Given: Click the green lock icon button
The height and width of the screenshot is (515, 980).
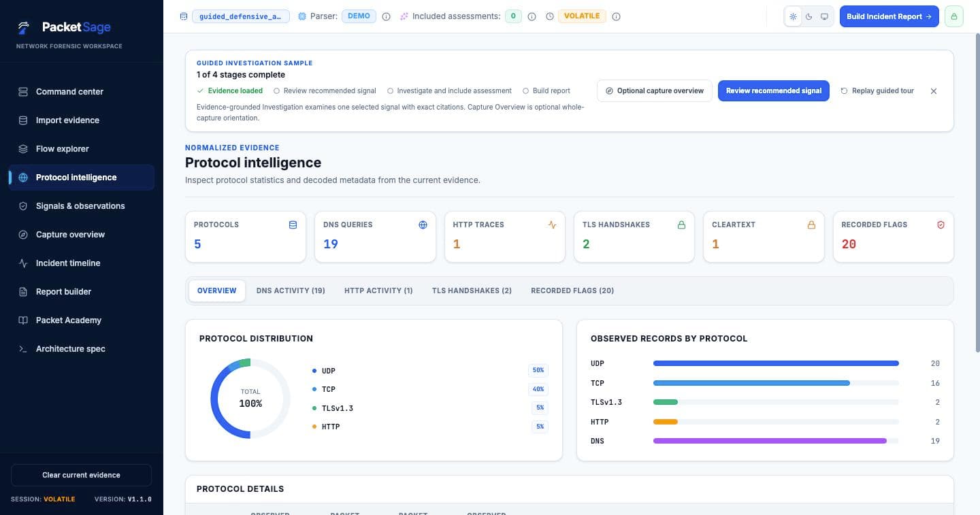Looking at the screenshot, I should [954, 16].
